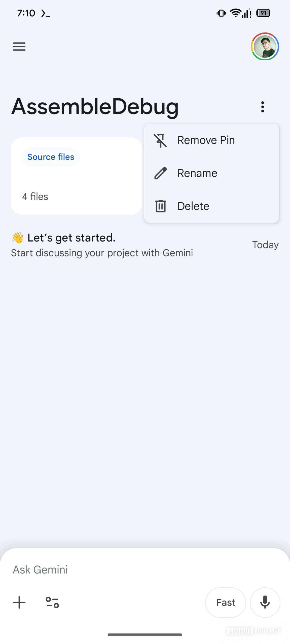Screen dimensions: 290x644
Task: Open the Let's get started conversation
Action: pyautogui.click(x=102, y=245)
